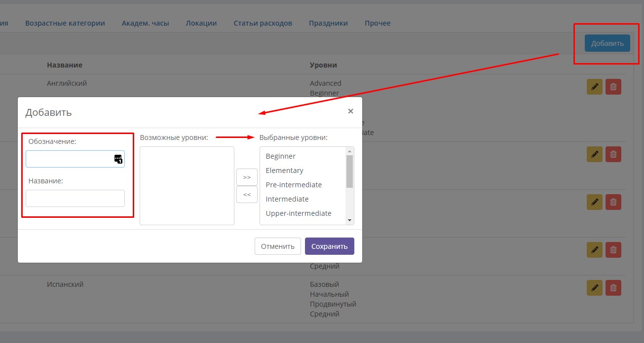Edit the Испанский row with the pencil icon

595,288
